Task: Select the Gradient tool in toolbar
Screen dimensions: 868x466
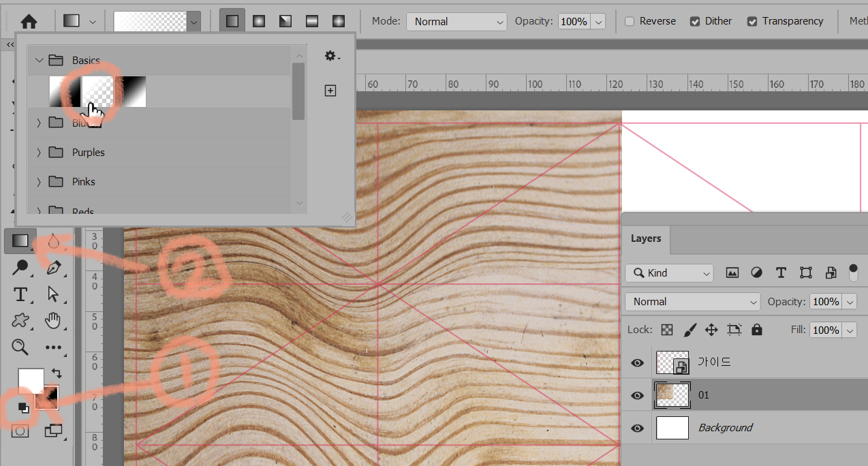Action: [x=20, y=240]
